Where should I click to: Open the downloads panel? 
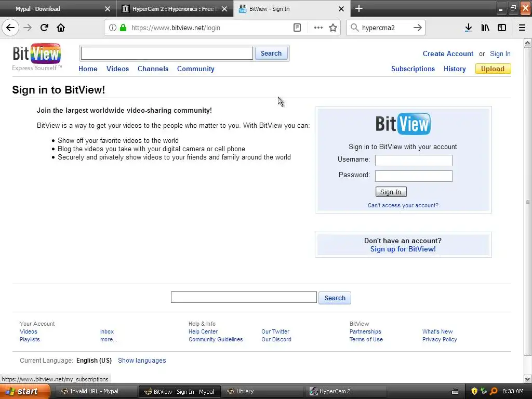point(469,28)
